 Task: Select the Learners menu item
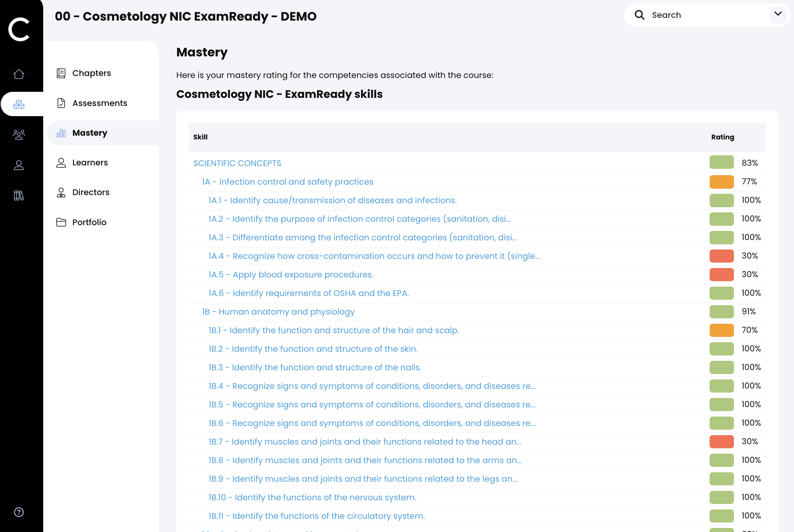(x=90, y=162)
